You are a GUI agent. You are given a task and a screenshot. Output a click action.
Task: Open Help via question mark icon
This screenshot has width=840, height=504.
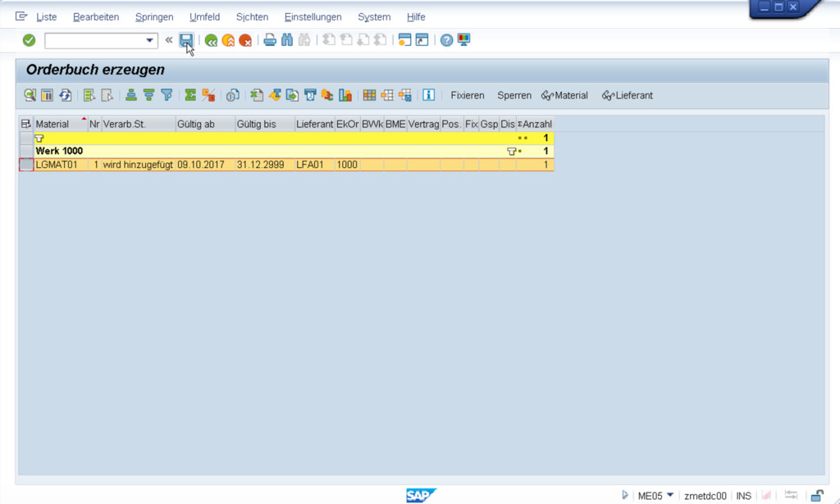[x=447, y=40]
